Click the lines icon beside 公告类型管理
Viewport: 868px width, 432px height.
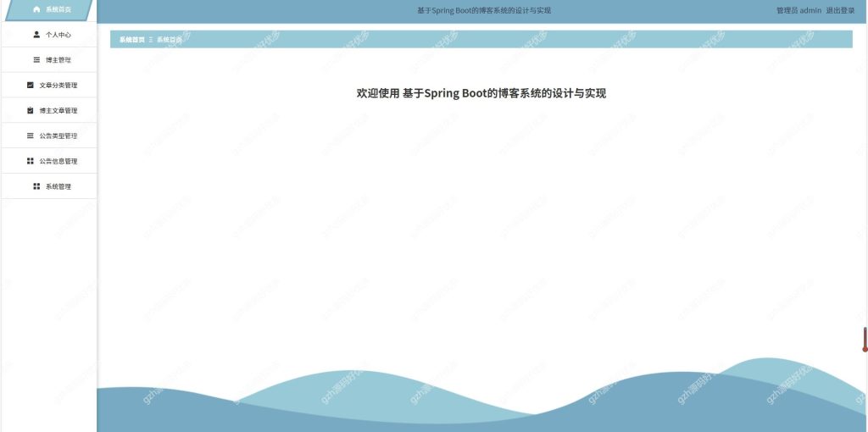tap(31, 136)
